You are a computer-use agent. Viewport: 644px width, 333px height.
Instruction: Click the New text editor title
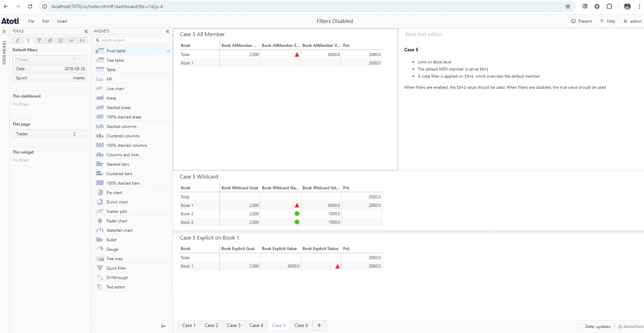424,34
